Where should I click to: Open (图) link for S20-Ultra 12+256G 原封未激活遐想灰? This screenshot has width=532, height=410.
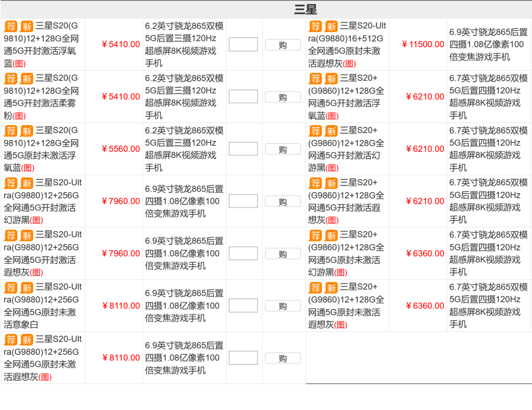point(45,377)
